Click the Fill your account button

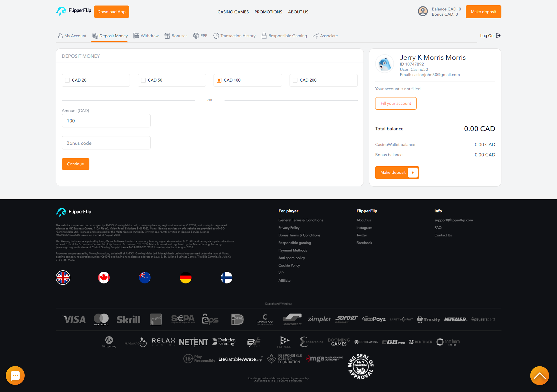(396, 103)
